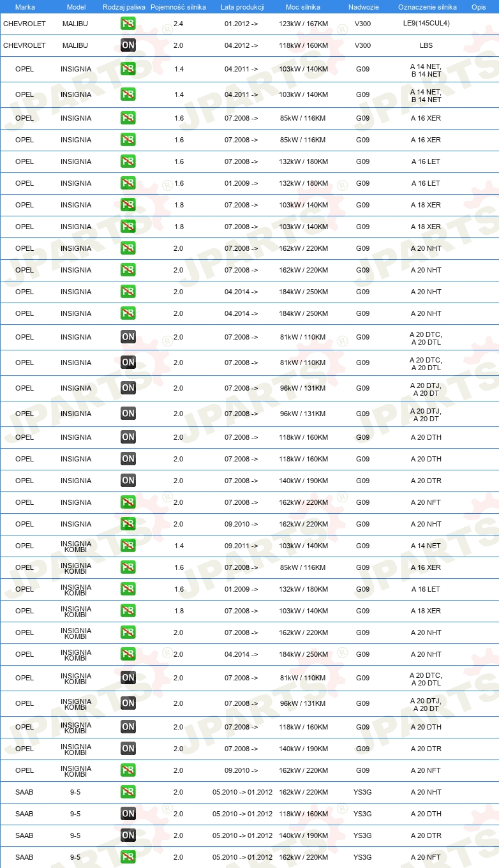Click the Lata produkcji column header
Screen dimensions: 499x868
[x=242, y=6]
